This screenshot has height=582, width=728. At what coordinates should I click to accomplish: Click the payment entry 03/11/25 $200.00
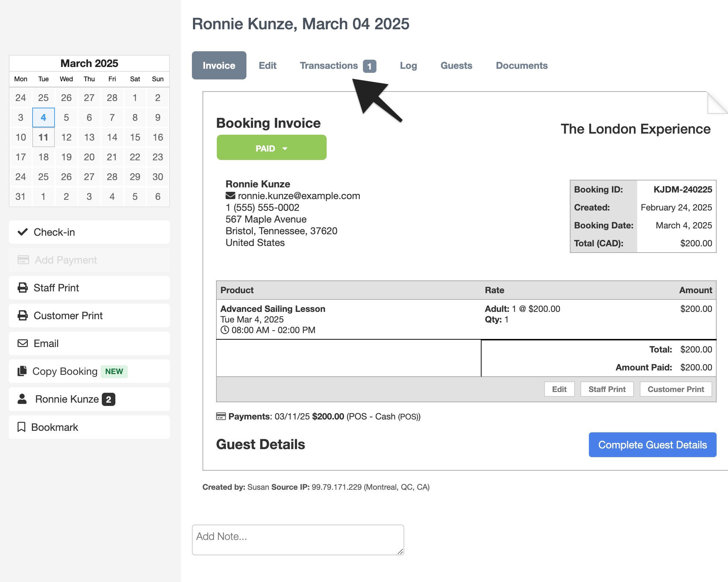tap(309, 416)
